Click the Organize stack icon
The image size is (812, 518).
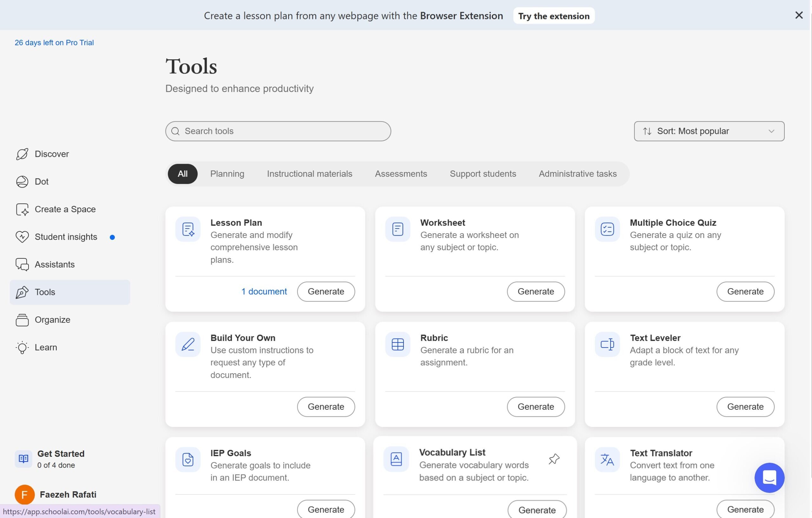click(x=22, y=320)
